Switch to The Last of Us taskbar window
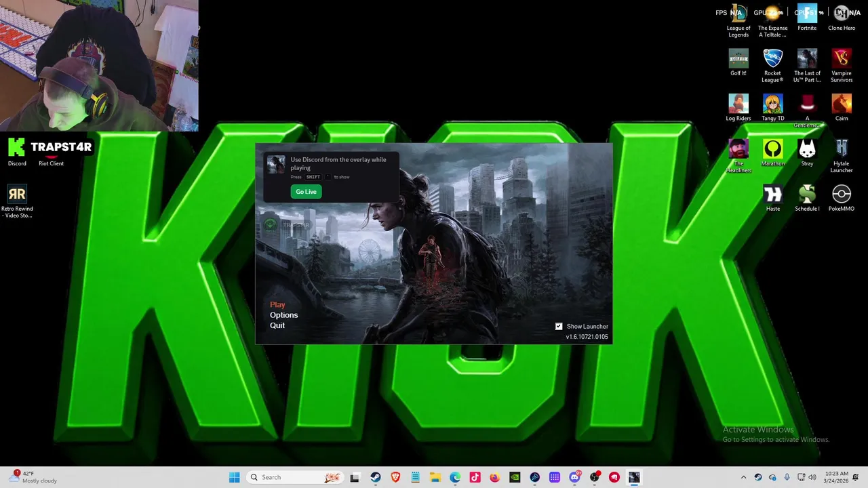This screenshot has width=868, height=488. pyautogui.click(x=634, y=477)
